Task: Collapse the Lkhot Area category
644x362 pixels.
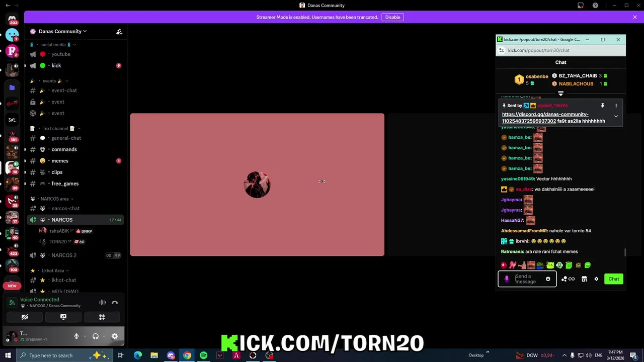Action: [50, 270]
